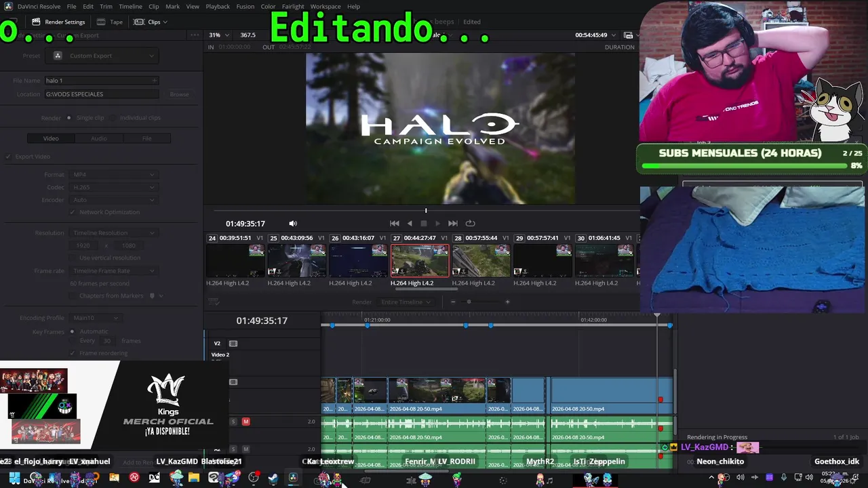Toggle the Network Optimization checkbox
This screenshot has height=488, width=868.
73,212
